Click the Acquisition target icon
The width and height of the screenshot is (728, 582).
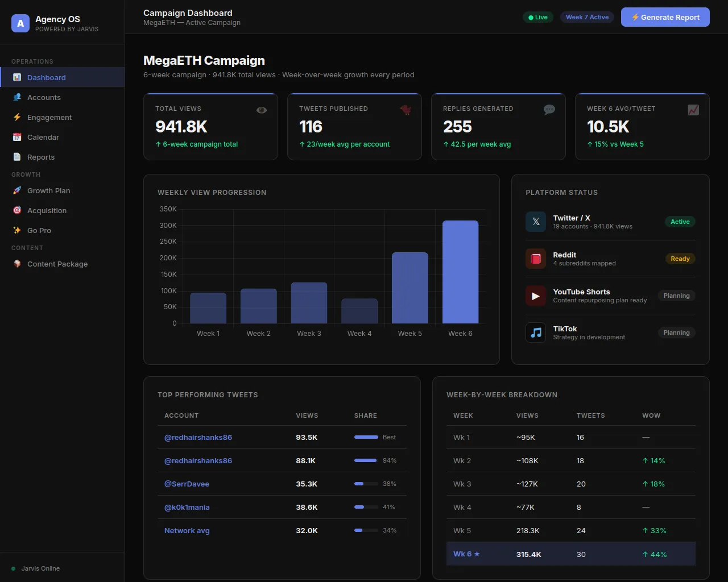pos(17,210)
